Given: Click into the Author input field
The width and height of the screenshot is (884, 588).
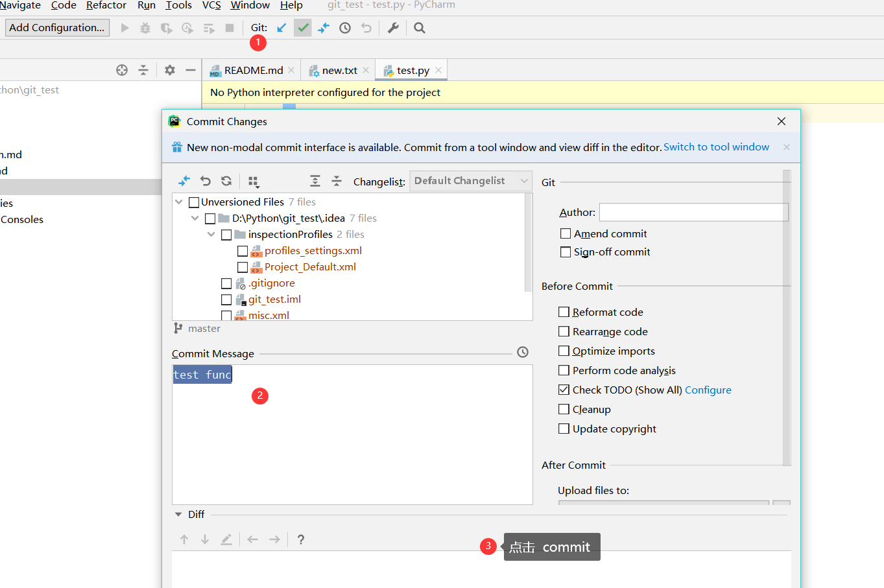Looking at the screenshot, I should click(694, 212).
